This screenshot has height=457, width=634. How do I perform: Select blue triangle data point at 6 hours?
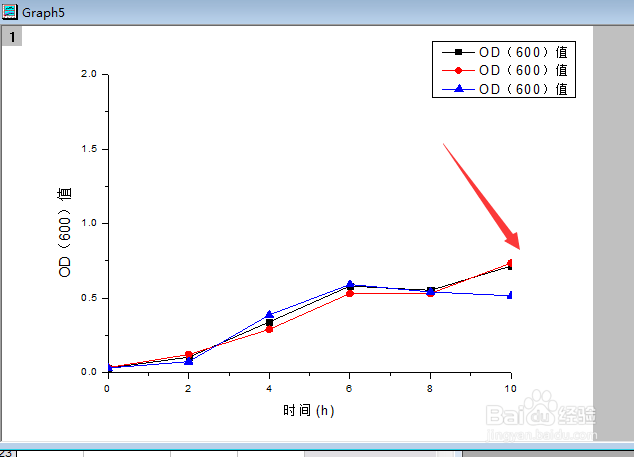coord(350,284)
